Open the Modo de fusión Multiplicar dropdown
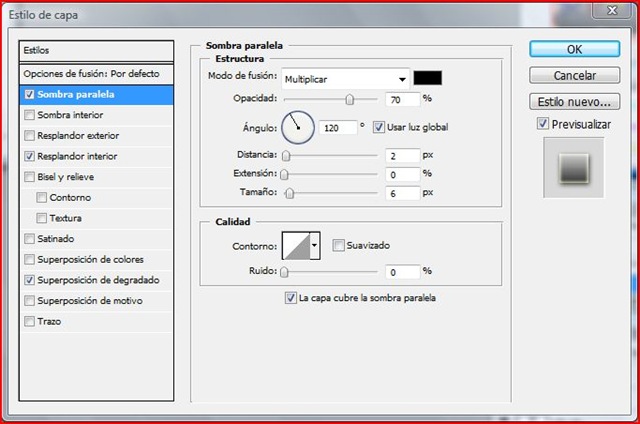The height and width of the screenshot is (424, 640). point(345,79)
